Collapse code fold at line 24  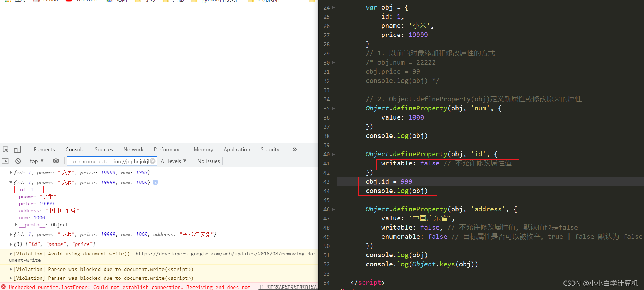pos(334,7)
